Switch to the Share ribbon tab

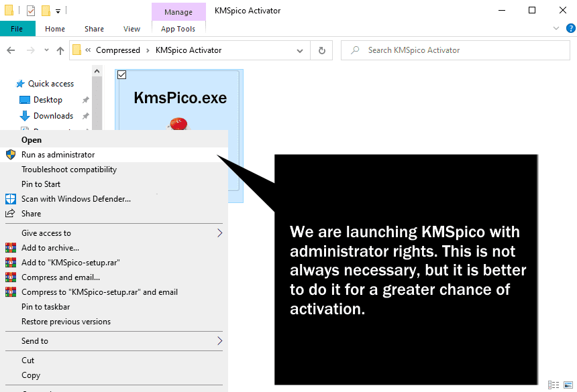(x=94, y=29)
